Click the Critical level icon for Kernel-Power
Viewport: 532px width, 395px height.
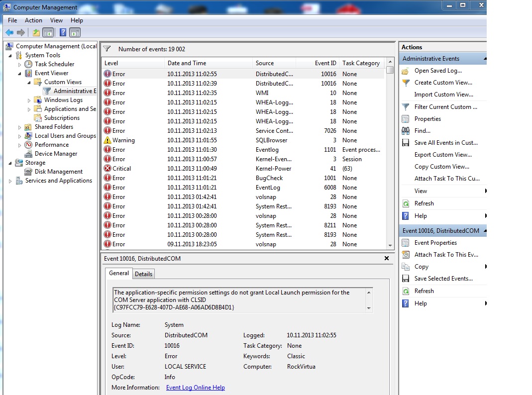click(107, 168)
